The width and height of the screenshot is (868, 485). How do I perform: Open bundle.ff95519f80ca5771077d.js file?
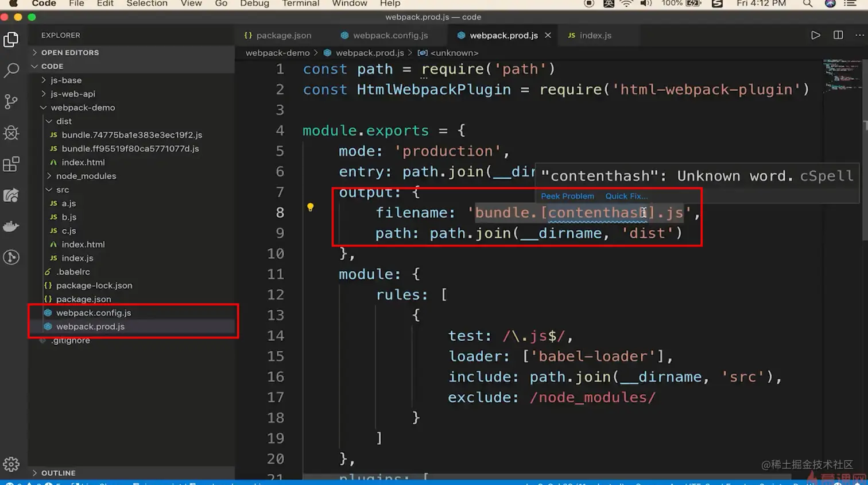(131, 148)
